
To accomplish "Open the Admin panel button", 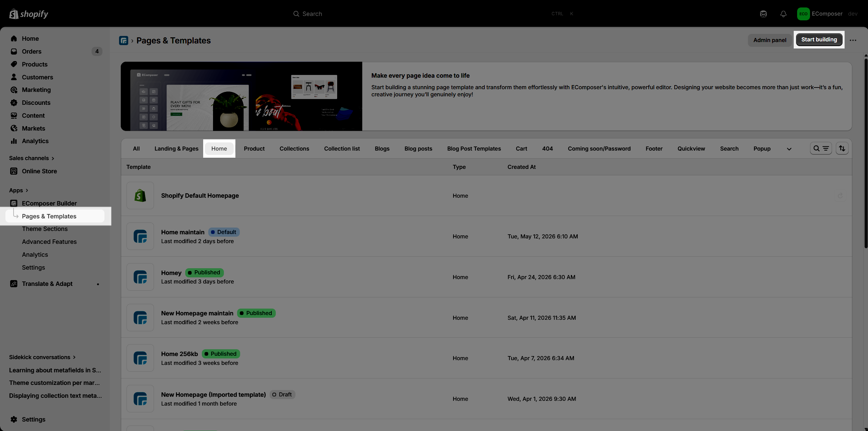I will pyautogui.click(x=770, y=40).
